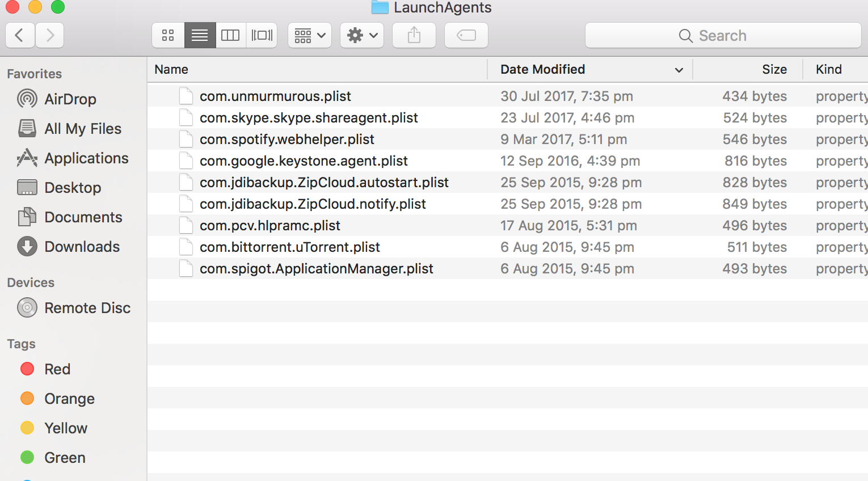Click the Share toolbar button
Screen dimensions: 868x481
tap(414, 36)
